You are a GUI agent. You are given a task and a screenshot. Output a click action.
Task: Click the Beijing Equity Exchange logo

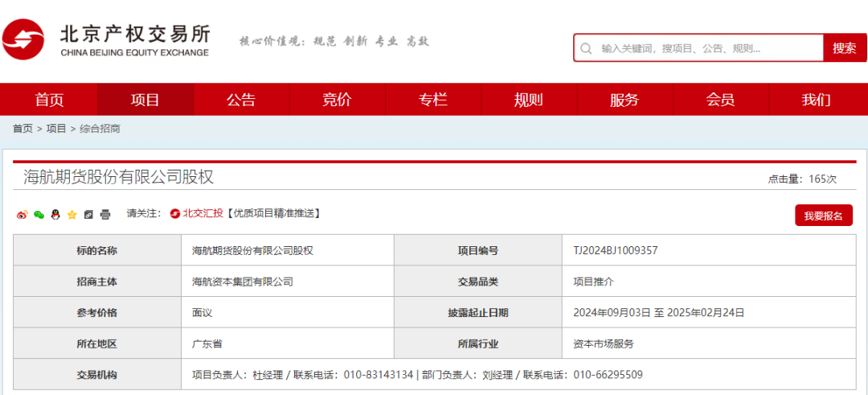pyautogui.click(x=106, y=40)
